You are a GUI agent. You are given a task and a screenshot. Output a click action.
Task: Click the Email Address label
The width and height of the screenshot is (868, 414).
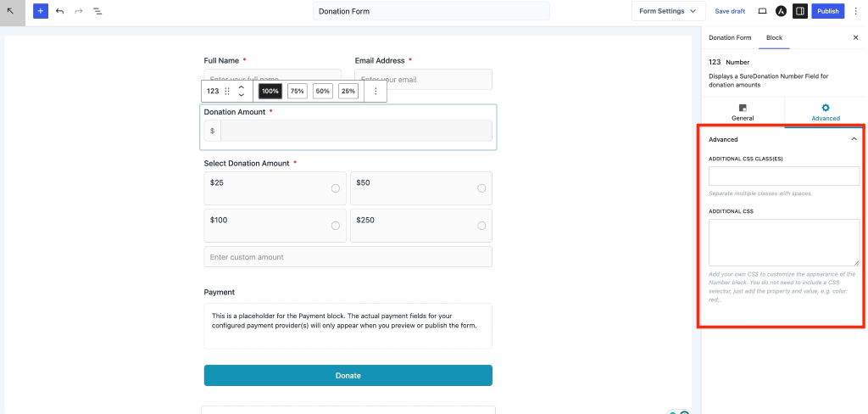[380, 60]
